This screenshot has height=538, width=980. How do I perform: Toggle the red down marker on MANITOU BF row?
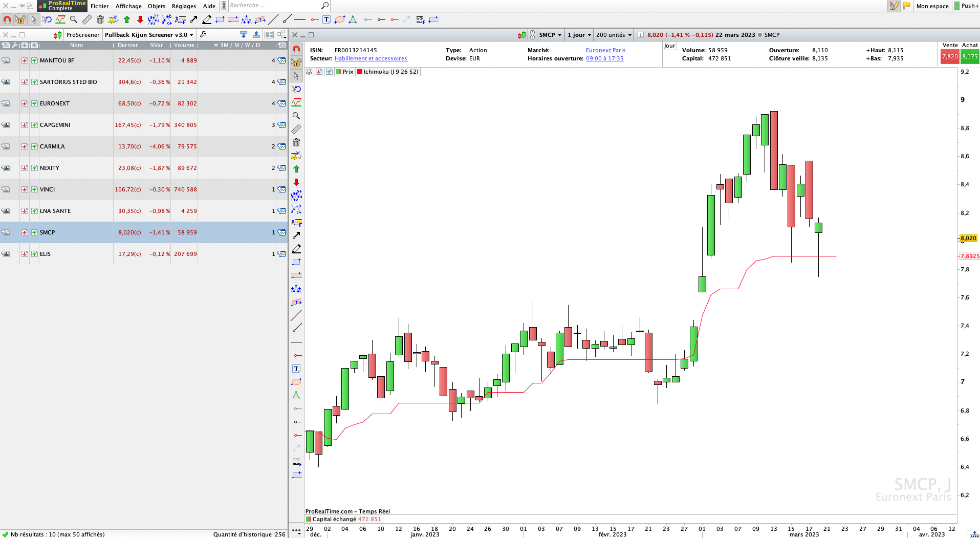click(25, 60)
